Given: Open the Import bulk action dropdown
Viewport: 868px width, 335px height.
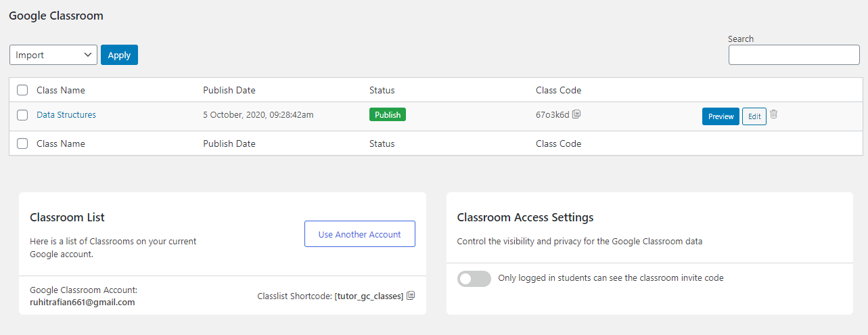Looking at the screenshot, I should click(x=53, y=55).
